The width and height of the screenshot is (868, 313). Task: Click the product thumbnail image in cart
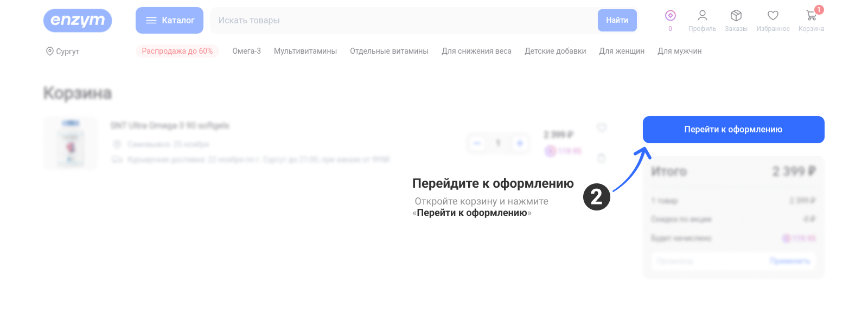71,143
